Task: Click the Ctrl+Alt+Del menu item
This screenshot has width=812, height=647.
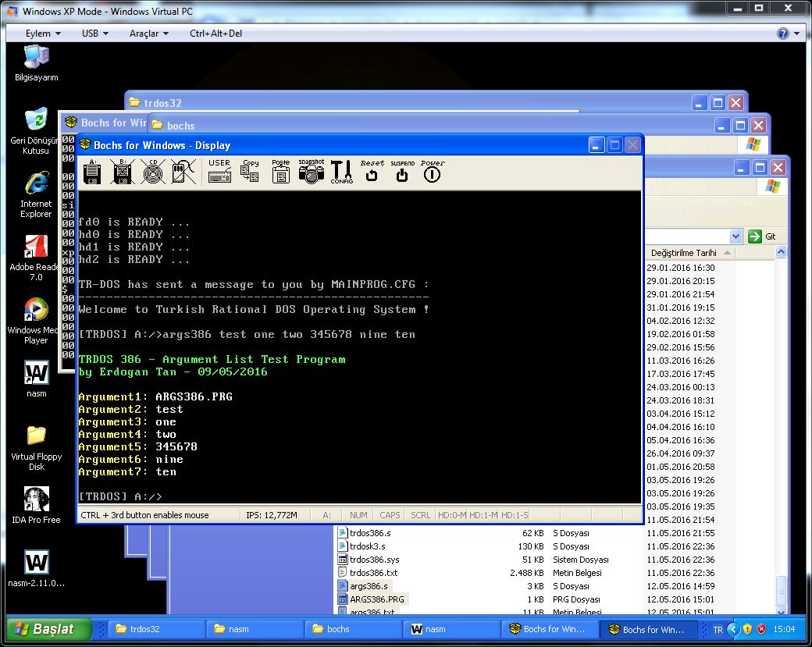Action: coord(215,34)
